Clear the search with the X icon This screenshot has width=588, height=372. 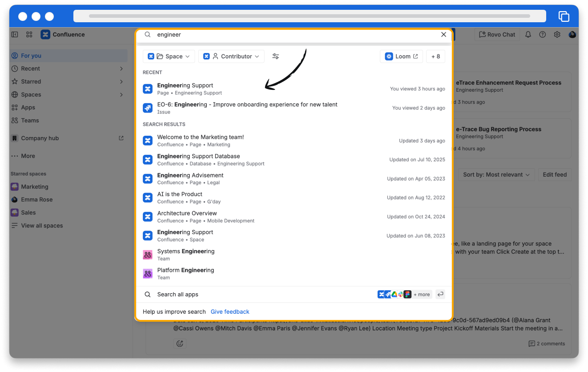(443, 34)
